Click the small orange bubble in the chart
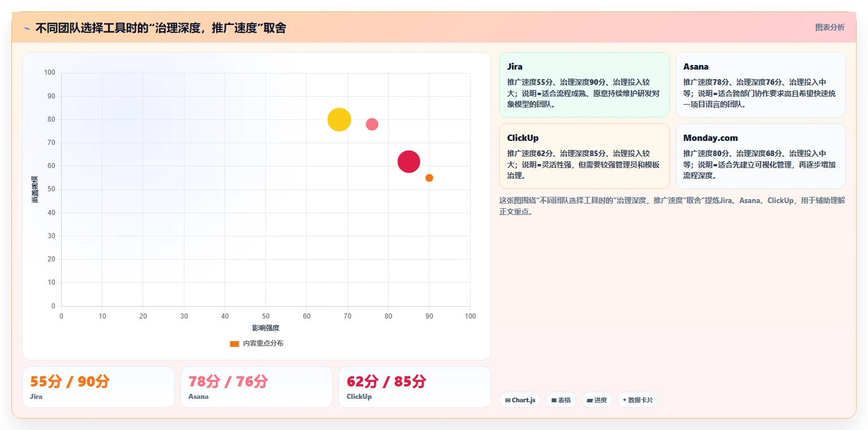Image resolution: width=868 pixels, height=430 pixels. tap(429, 178)
